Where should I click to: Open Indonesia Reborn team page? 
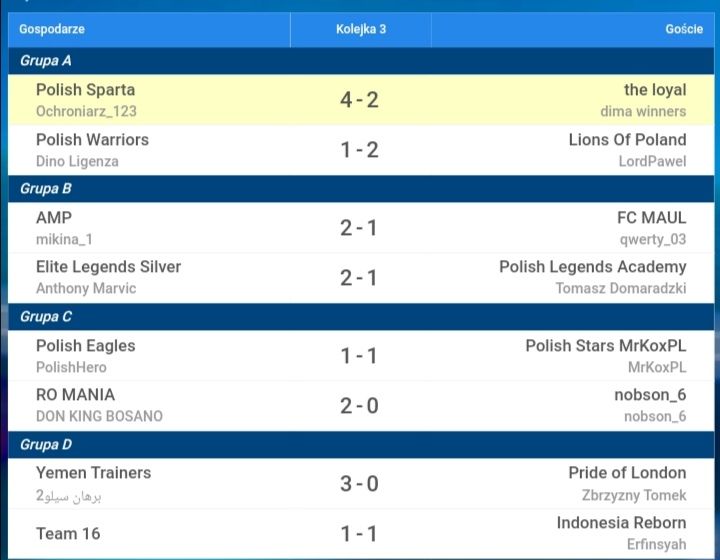621,523
